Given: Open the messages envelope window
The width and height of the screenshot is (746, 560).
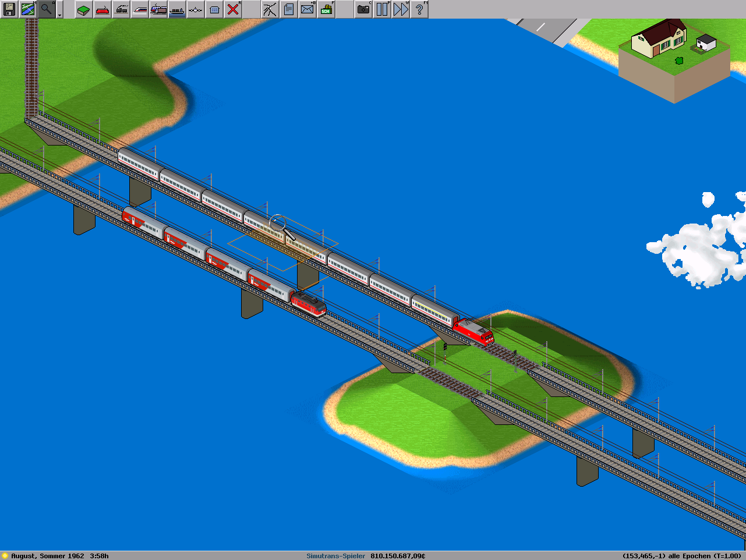Looking at the screenshot, I should pos(307,9).
